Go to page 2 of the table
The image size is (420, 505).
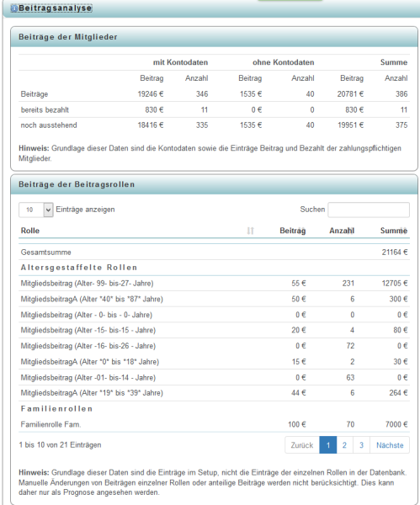344,445
